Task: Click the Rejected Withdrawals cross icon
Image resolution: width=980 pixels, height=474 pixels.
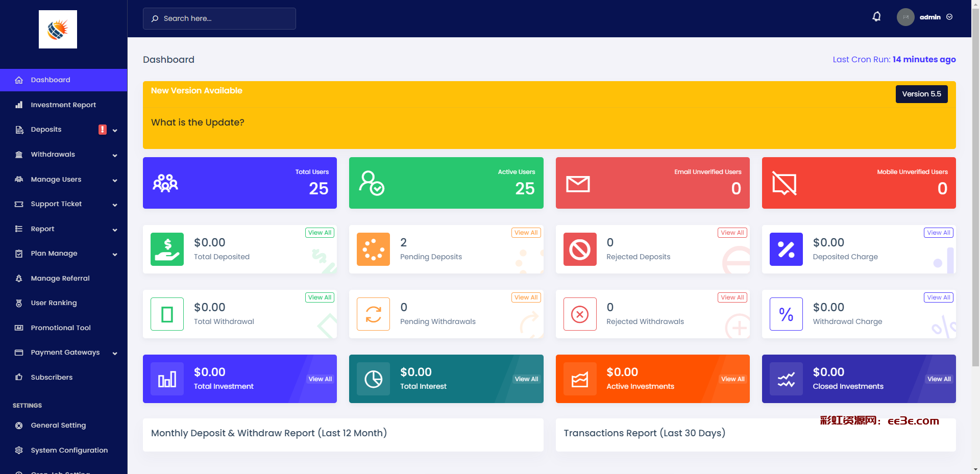Action: tap(580, 314)
